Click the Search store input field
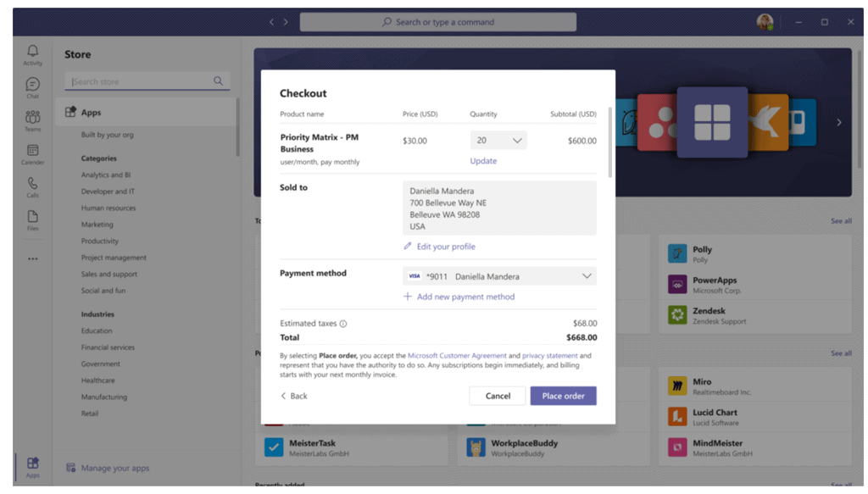The height and width of the screenshot is (494, 868). coord(140,81)
